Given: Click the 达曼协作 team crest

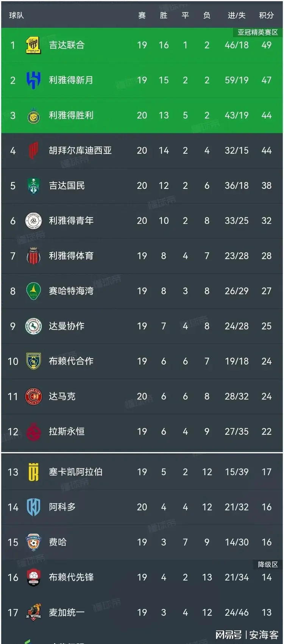Looking at the screenshot, I should point(33,326).
